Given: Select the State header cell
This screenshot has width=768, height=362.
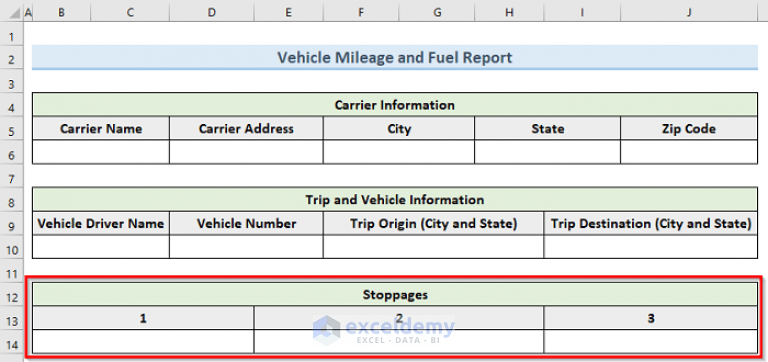Looking at the screenshot, I should [548, 128].
